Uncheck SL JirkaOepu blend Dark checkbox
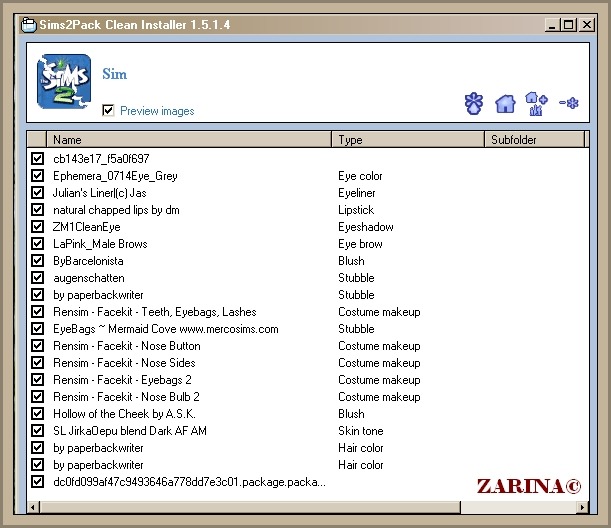This screenshot has width=611, height=528. [x=37, y=431]
